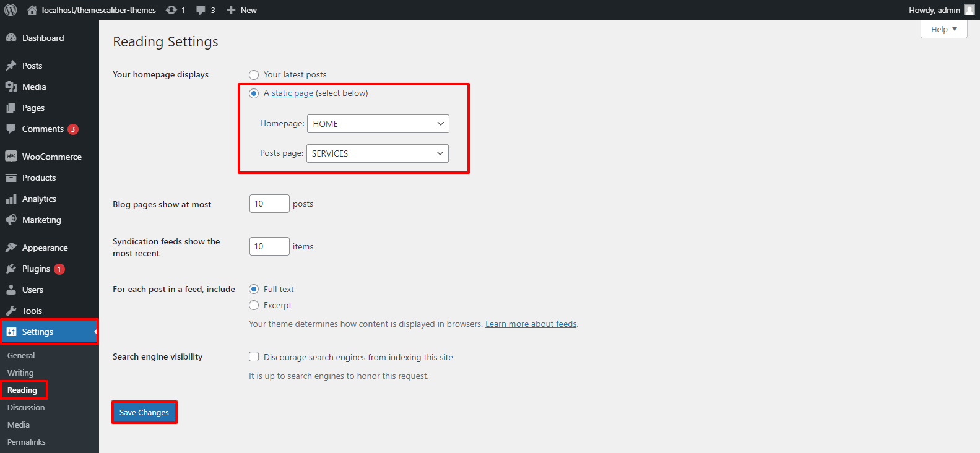980x453 pixels.
Task: Click the Products archive box icon
Action: coord(11,178)
